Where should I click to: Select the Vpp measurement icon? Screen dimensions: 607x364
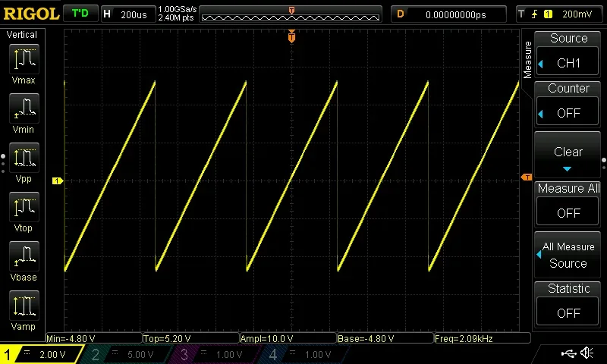coord(24,158)
